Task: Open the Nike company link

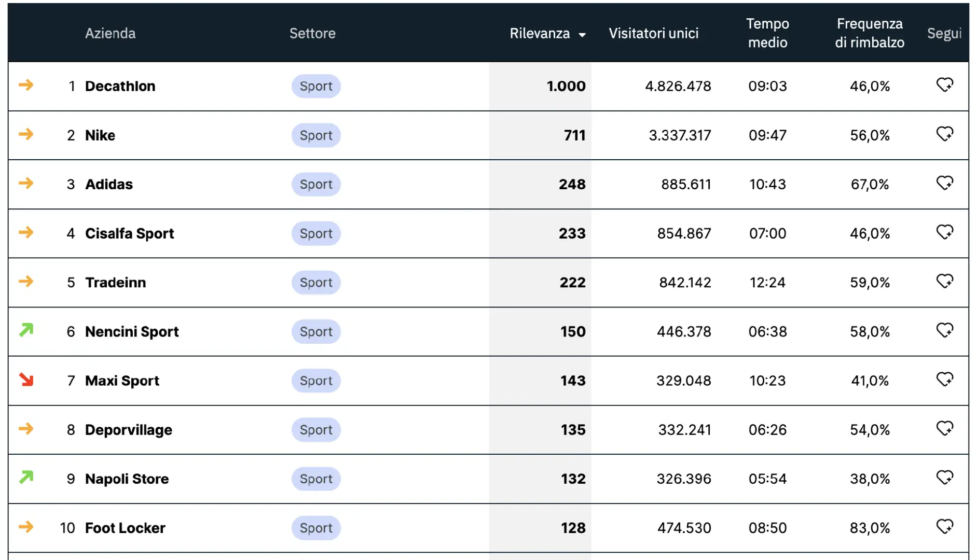Action: click(100, 135)
